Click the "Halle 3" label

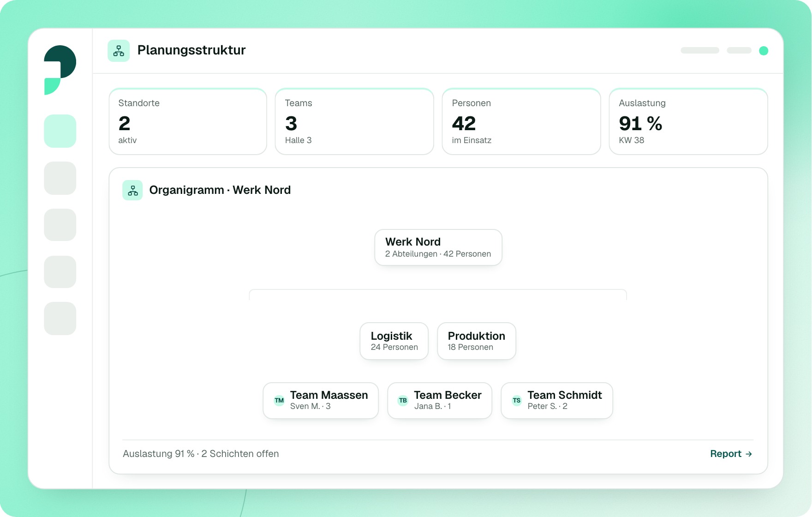coord(299,140)
